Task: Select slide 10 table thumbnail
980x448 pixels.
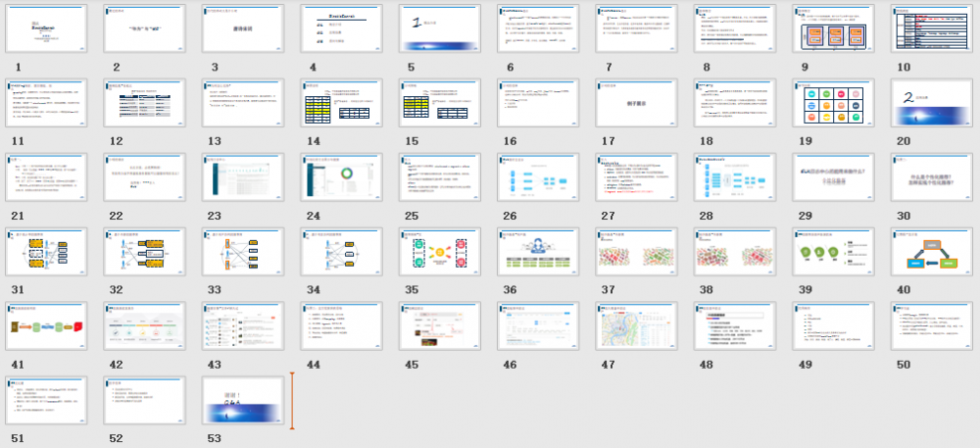Action: [932, 28]
